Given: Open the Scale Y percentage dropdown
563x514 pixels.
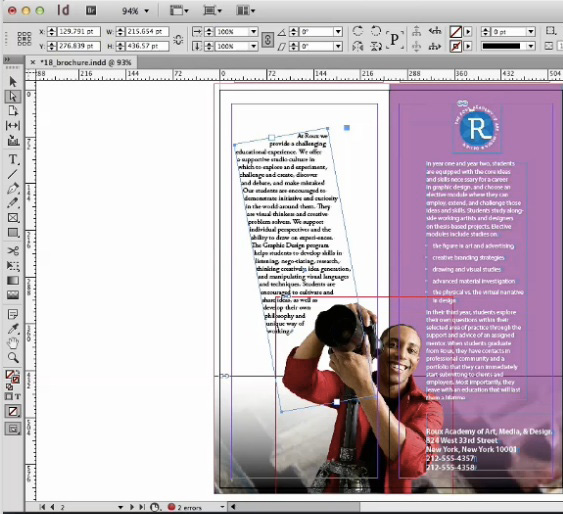Looking at the screenshot, I should coord(253,46).
